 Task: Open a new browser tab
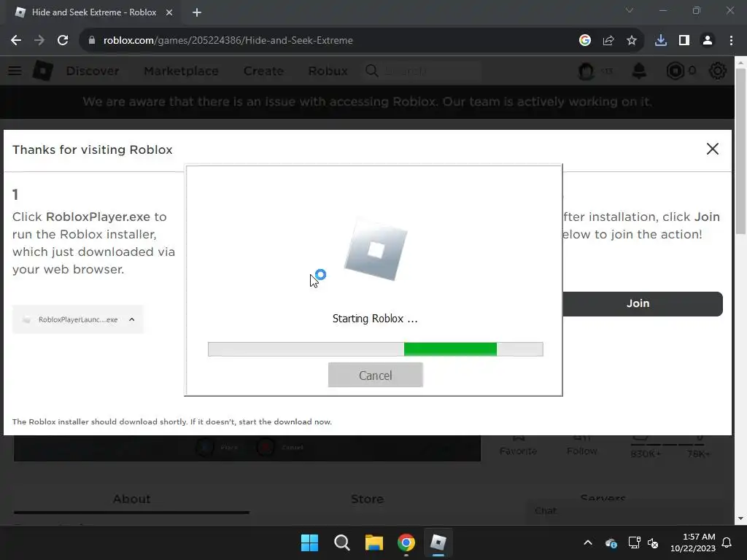tap(197, 12)
